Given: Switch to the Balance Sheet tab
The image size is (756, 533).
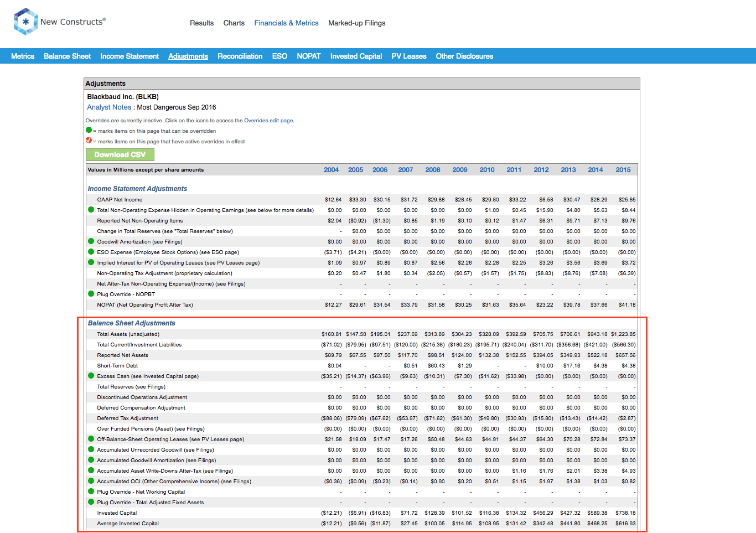Looking at the screenshot, I should coord(67,56).
